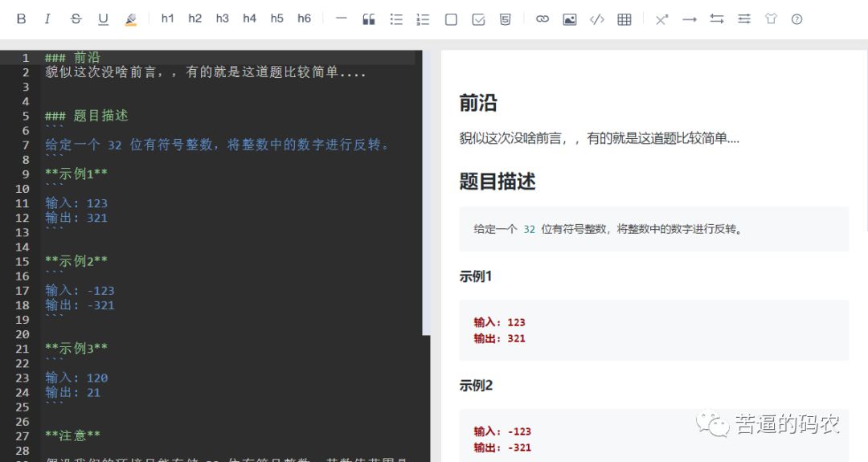Image resolution: width=868 pixels, height=462 pixels.
Task: Insert a code block
Action: [596, 19]
